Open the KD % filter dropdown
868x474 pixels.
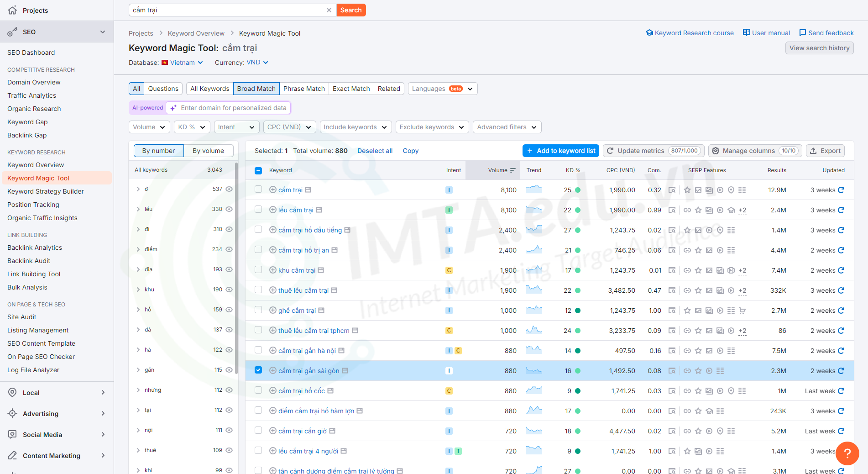tap(192, 127)
